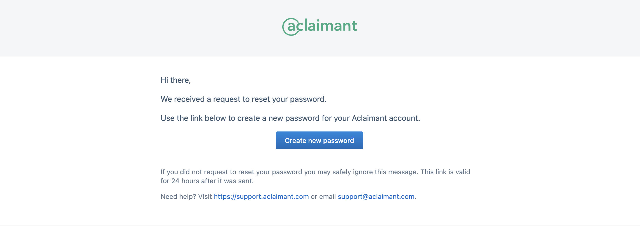Click the 'Create new password' button
The image size is (644, 226).
pos(319,140)
